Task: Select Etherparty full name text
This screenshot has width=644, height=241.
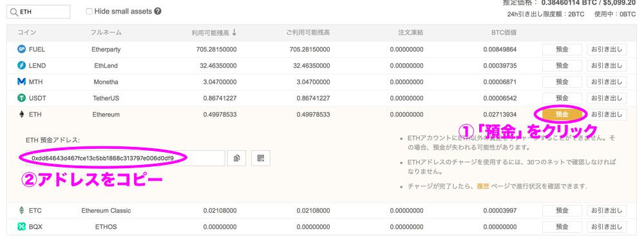Action: pos(106,50)
